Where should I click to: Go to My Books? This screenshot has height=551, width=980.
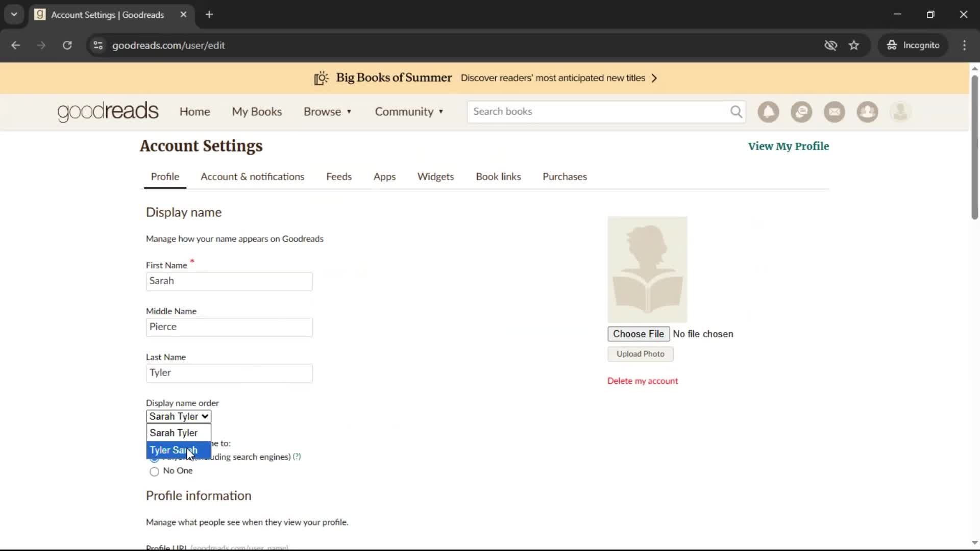pyautogui.click(x=257, y=112)
